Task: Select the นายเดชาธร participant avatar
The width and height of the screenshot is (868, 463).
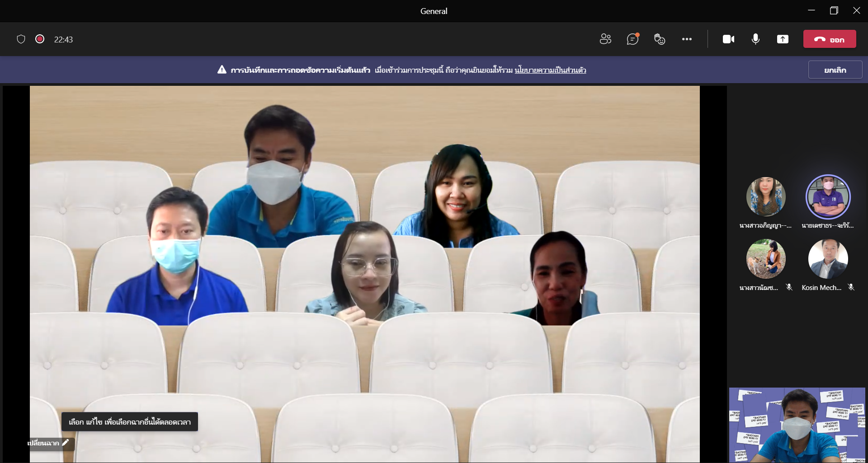Action: (x=828, y=196)
